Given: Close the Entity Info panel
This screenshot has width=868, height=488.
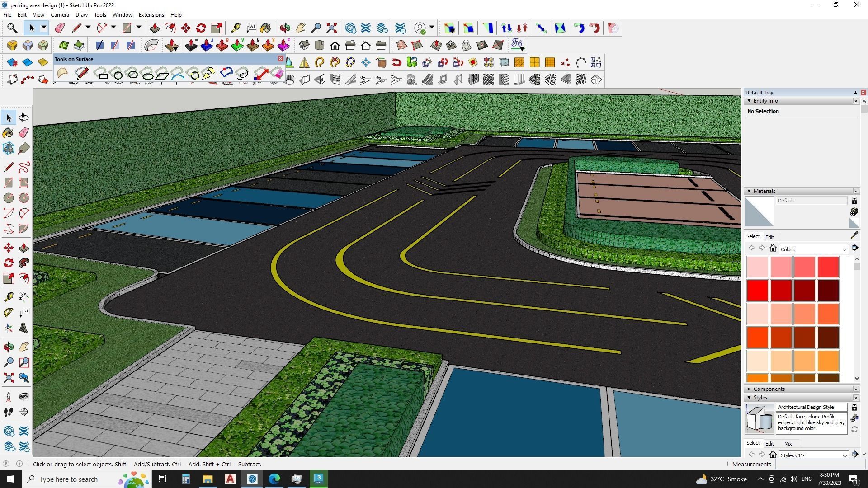Looking at the screenshot, I should pos(856,101).
